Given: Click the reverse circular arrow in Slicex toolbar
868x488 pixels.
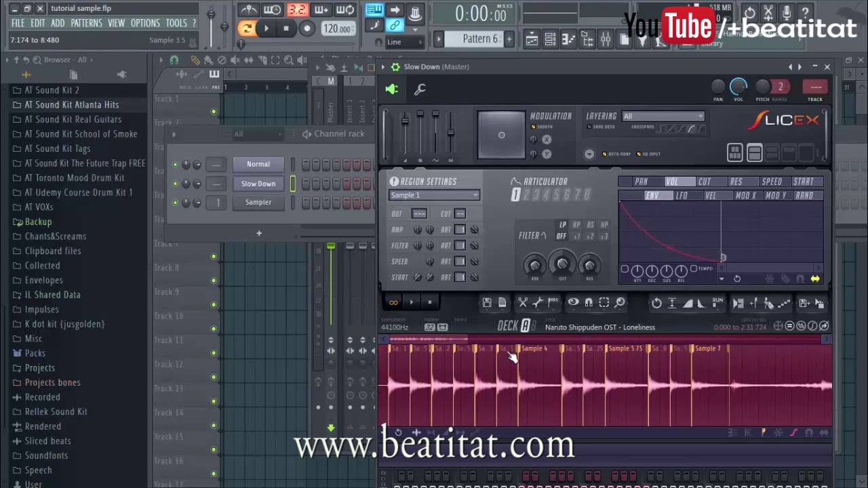Looking at the screenshot, I should pos(656,303).
